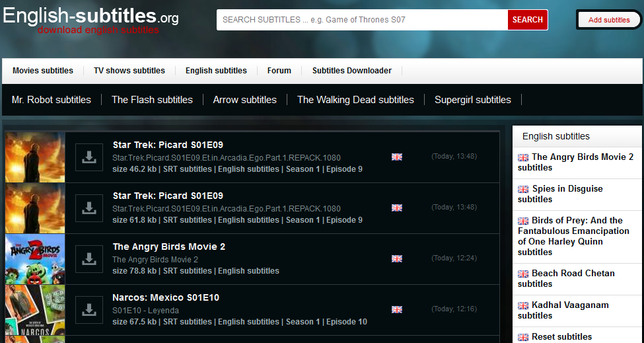The width and height of the screenshot is (644, 343).
Task: Click sidebar Spies in Disguise subtitles
Action: pos(560,194)
